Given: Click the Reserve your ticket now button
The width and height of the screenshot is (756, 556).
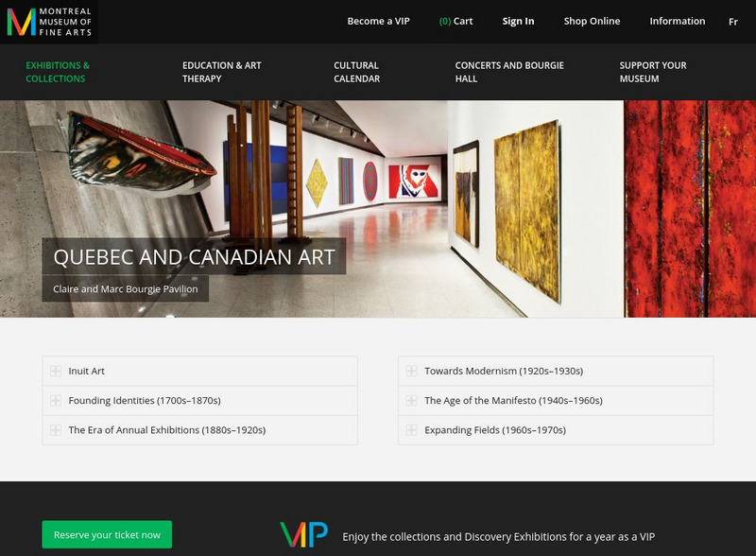Looking at the screenshot, I should tap(107, 534).
